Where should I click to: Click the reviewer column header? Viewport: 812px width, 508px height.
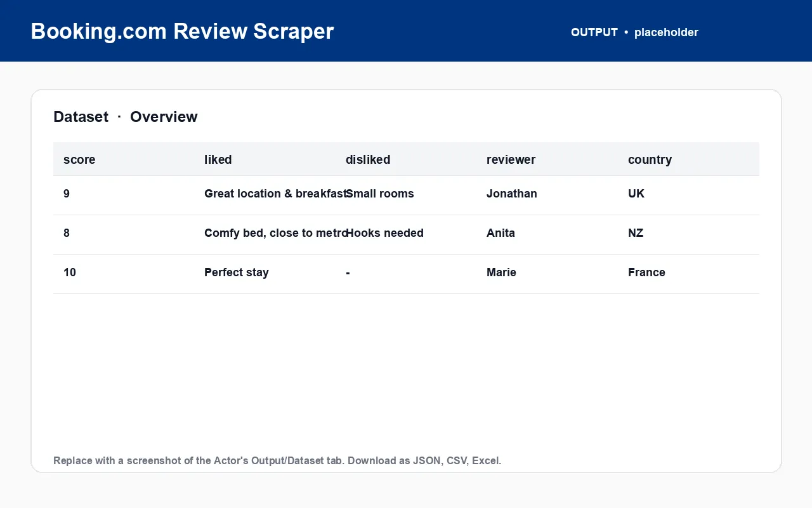[x=511, y=160]
